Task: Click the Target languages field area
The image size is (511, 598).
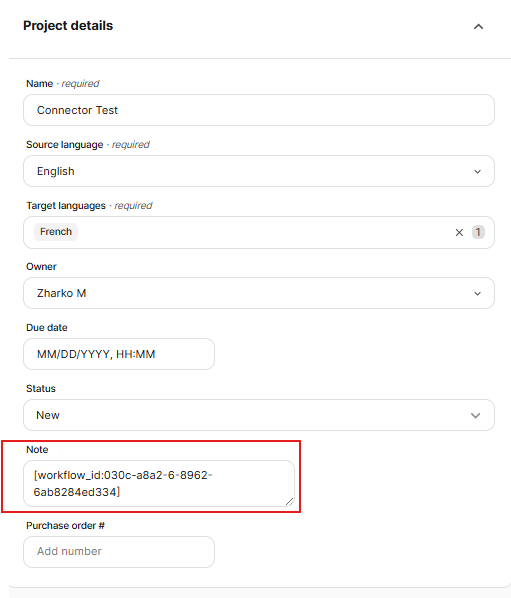Action: 259,232
